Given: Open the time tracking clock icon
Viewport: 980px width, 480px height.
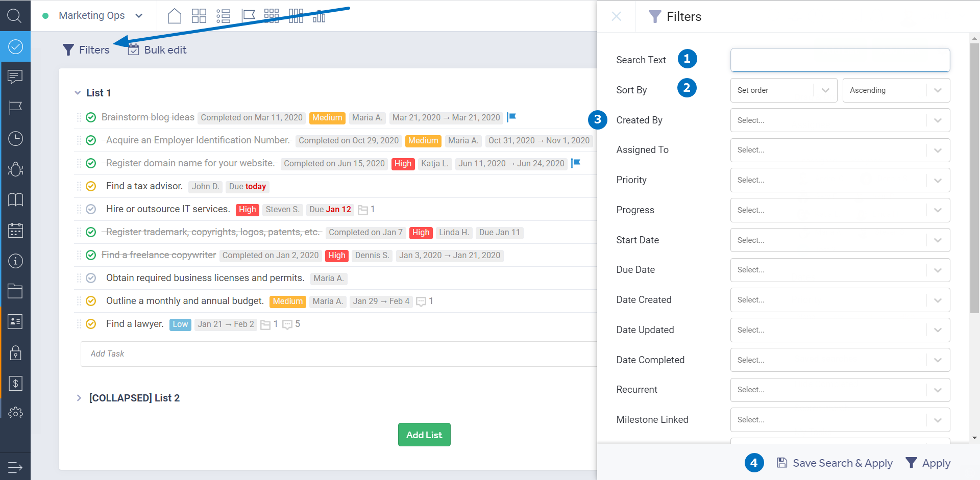Looking at the screenshot, I should click(x=15, y=138).
